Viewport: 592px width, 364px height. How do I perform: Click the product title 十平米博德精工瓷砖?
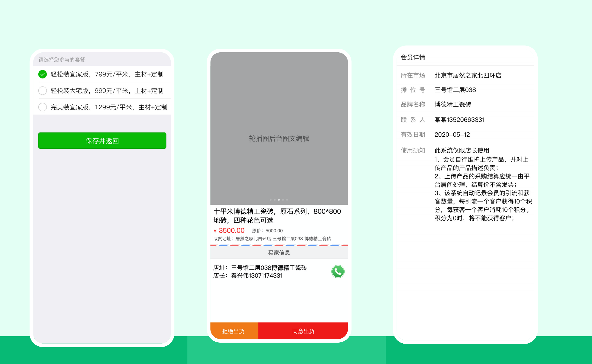pyautogui.click(x=277, y=216)
